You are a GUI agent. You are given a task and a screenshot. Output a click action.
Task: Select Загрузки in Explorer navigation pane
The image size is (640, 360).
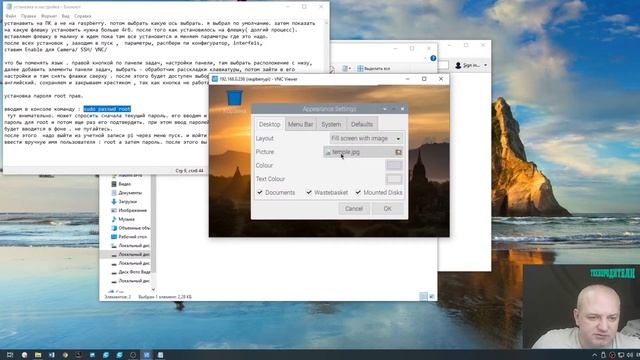click(x=127, y=202)
